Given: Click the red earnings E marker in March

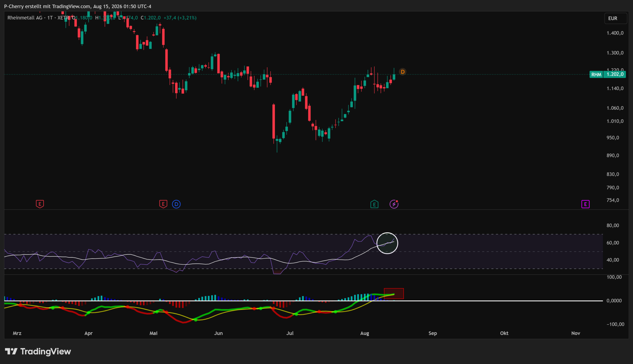Looking at the screenshot, I should point(40,204).
